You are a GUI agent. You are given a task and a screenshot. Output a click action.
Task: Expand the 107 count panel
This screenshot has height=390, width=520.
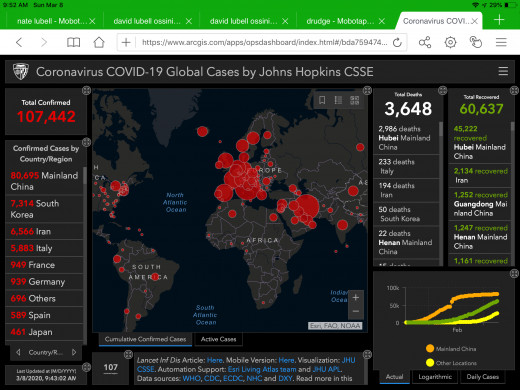(x=128, y=354)
